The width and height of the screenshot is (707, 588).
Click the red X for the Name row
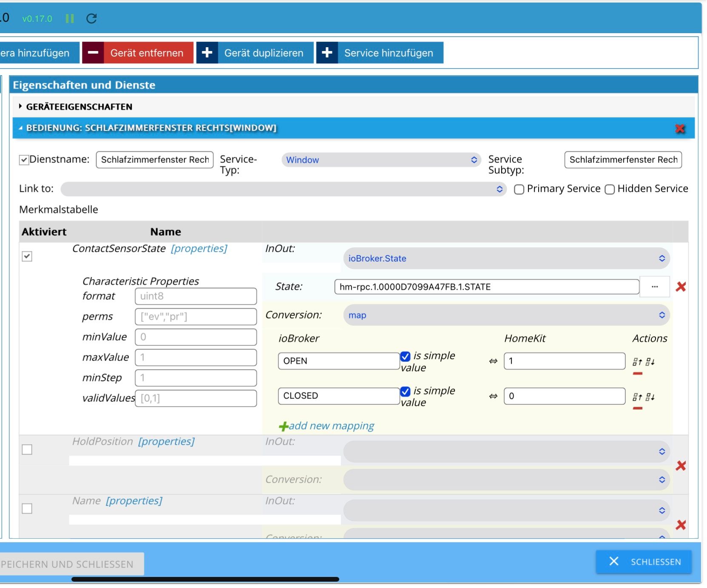tap(681, 525)
